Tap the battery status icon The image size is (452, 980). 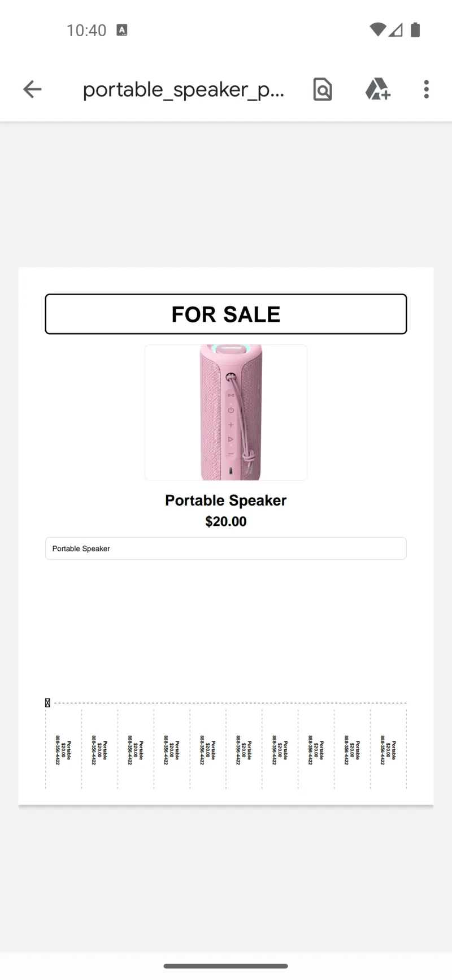pyautogui.click(x=415, y=29)
